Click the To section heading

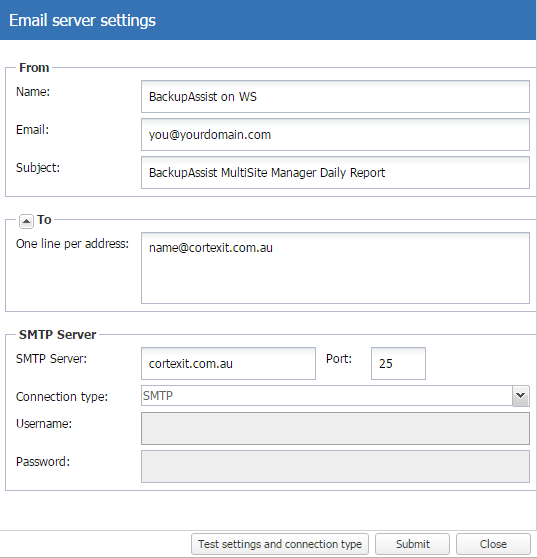click(44, 220)
